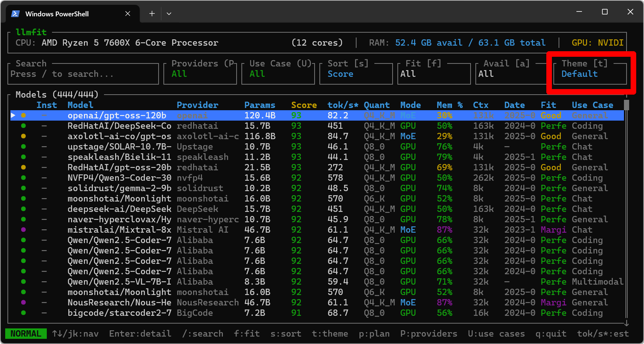Toggle install dash for solidrust/gemma-2-9b row
Image resolution: width=644 pixels, height=344 pixels.
(44, 188)
